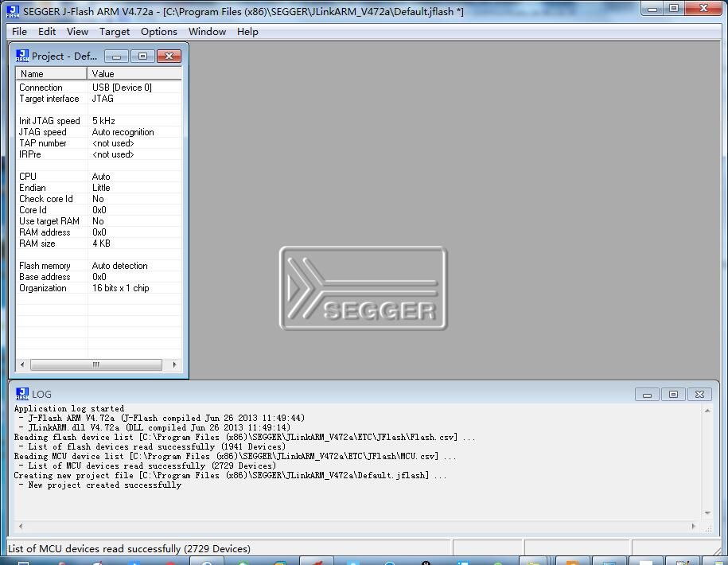The image size is (728, 565).
Task: Minimize the LOG window
Action: [x=647, y=395]
